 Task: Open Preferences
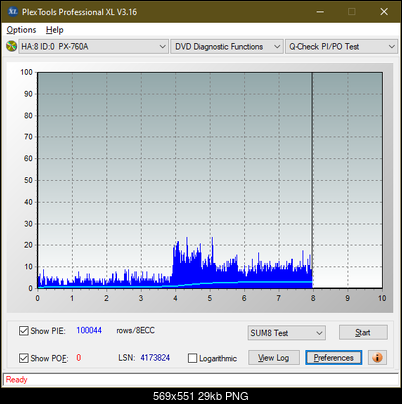(x=333, y=358)
